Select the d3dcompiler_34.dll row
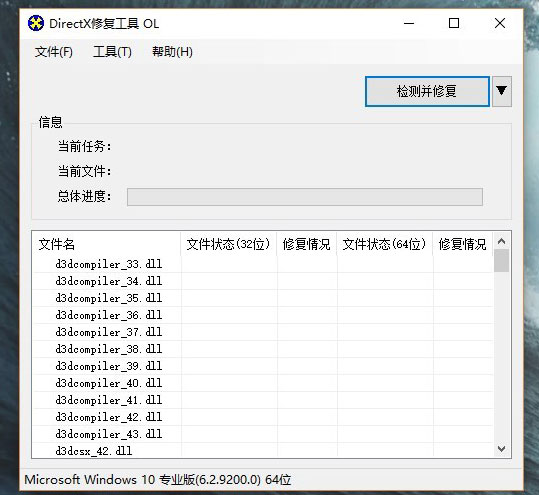Viewport: 539px width, 495px height. click(x=263, y=281)
